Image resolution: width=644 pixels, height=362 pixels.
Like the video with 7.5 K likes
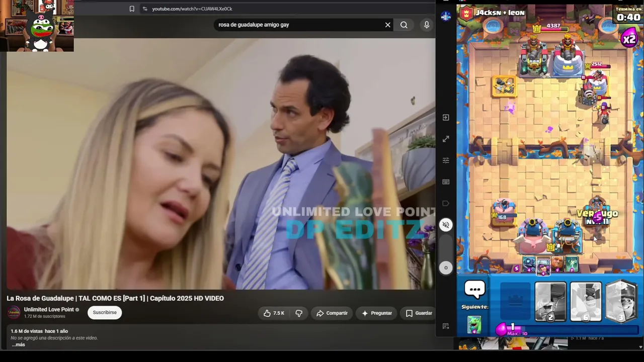click(x=274, y=313)
